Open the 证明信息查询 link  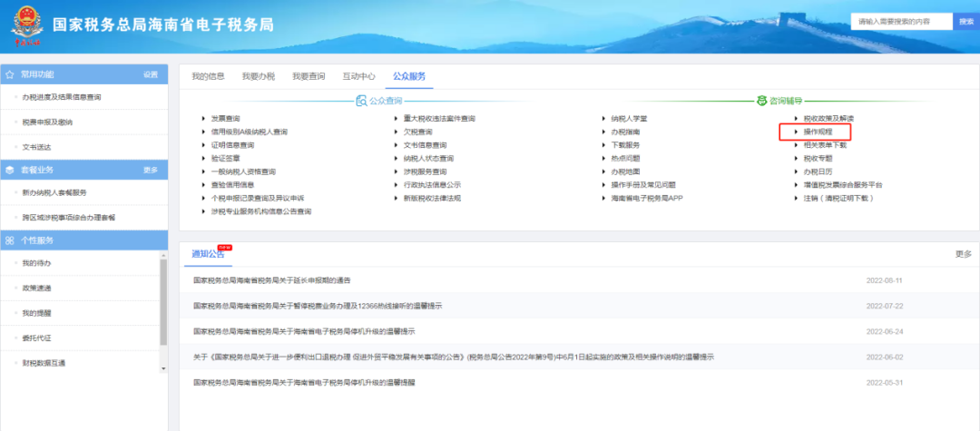[x=232, y=145]
